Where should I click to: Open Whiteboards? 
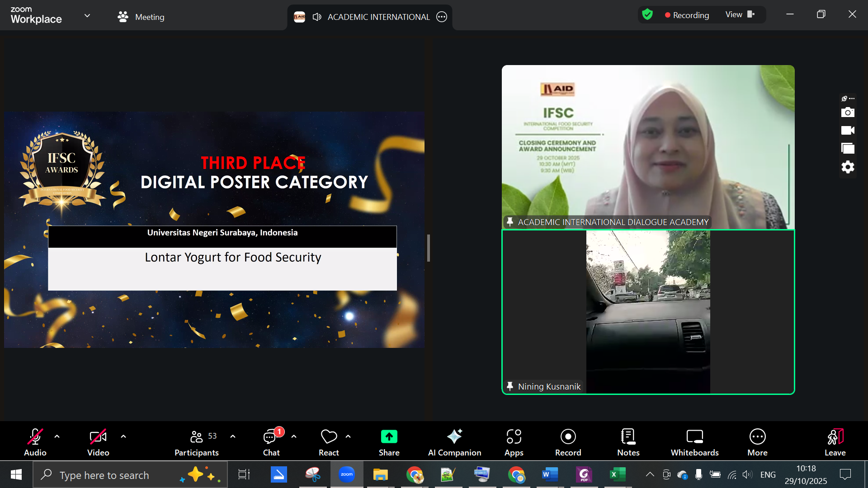tap(694, 442)
